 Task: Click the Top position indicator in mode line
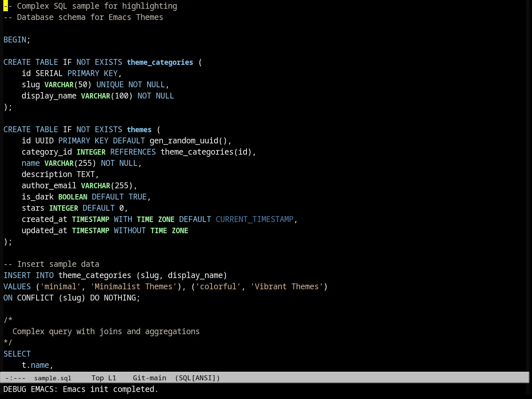[98, 378]
